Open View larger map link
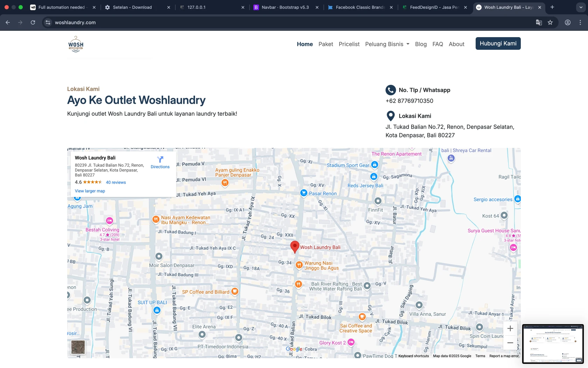Image resolution: width=588 pixels, height=368 pixels. click(x=90, y=191)
